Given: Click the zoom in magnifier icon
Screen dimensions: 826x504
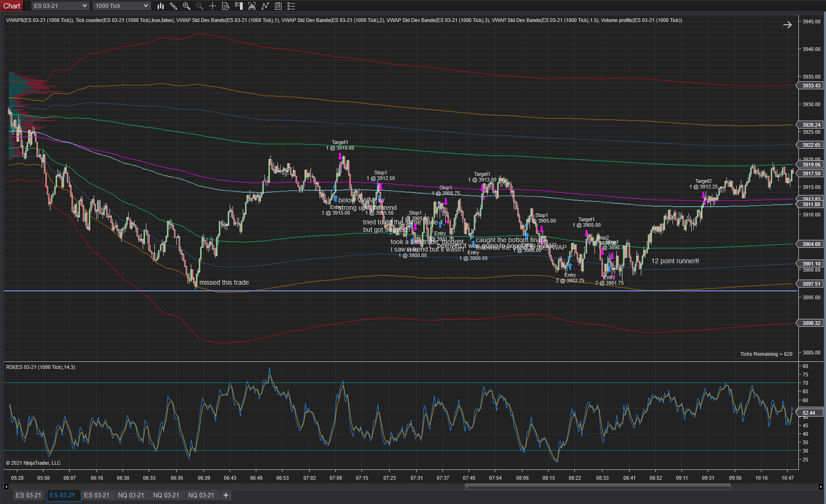Looking at the screenshot, I should pyautogui.click(x=187, y=6).
